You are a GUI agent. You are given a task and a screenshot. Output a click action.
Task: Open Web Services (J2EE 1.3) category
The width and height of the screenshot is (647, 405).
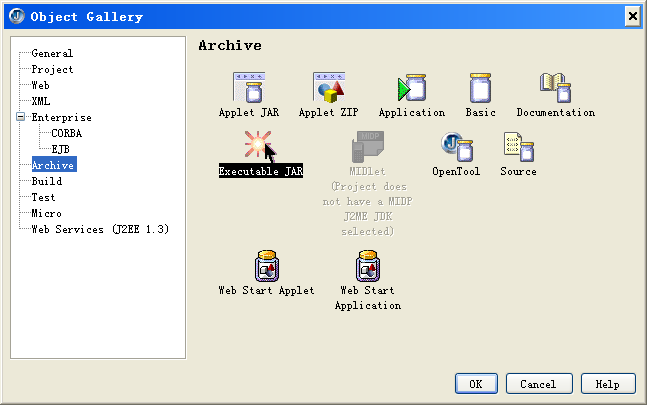100,229
